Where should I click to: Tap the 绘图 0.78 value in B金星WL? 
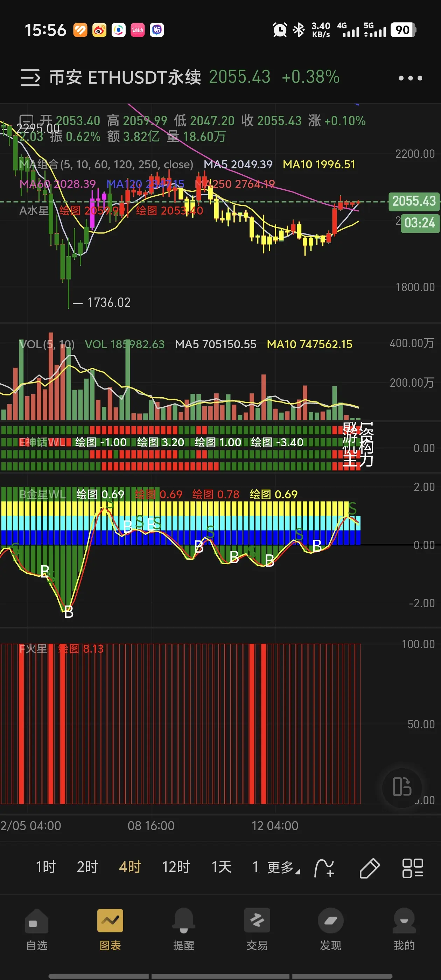coord(216,494)
